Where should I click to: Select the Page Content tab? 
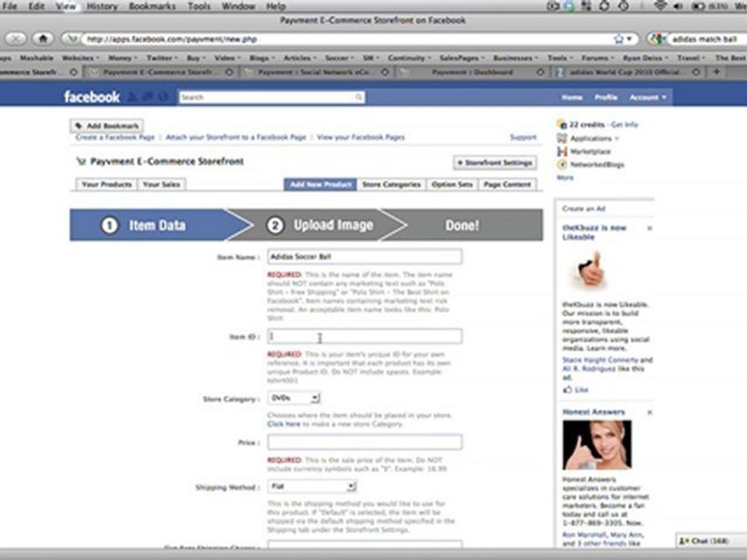point(507,184)
